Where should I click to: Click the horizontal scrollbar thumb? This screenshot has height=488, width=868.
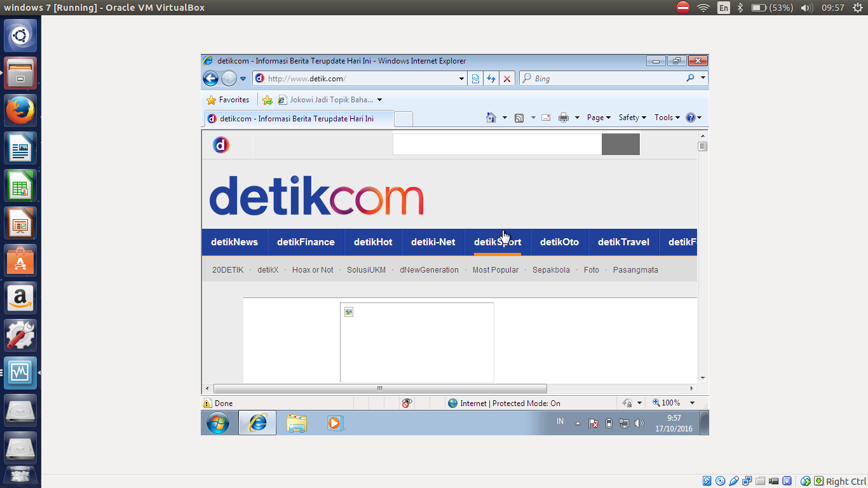point(380,388)
